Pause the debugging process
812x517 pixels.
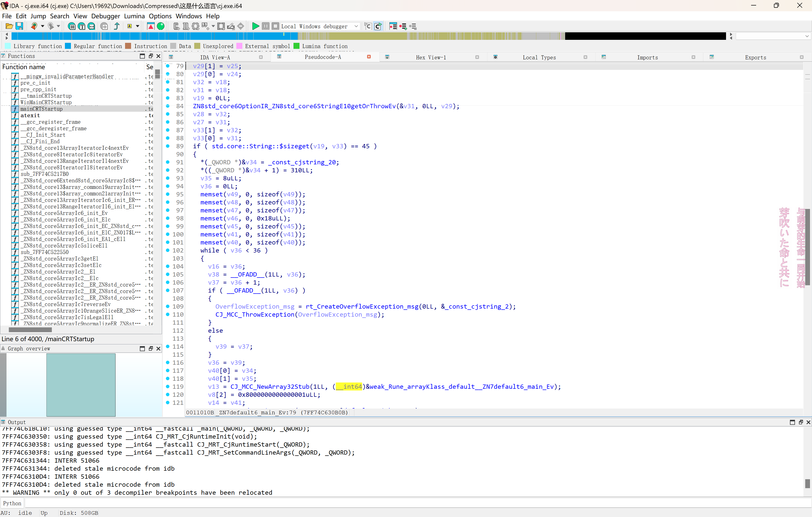[x=266, y=26]
